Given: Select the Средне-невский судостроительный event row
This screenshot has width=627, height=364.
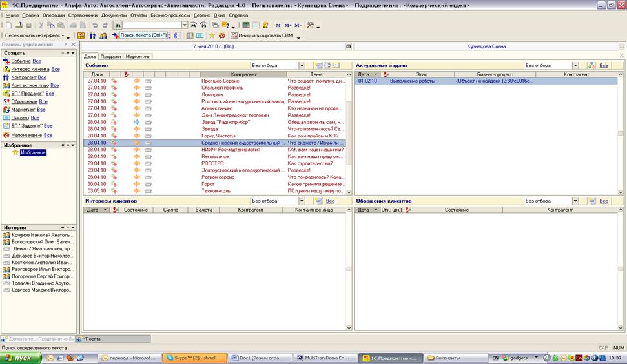Looking at the screenshot, I should coord(242,143).
